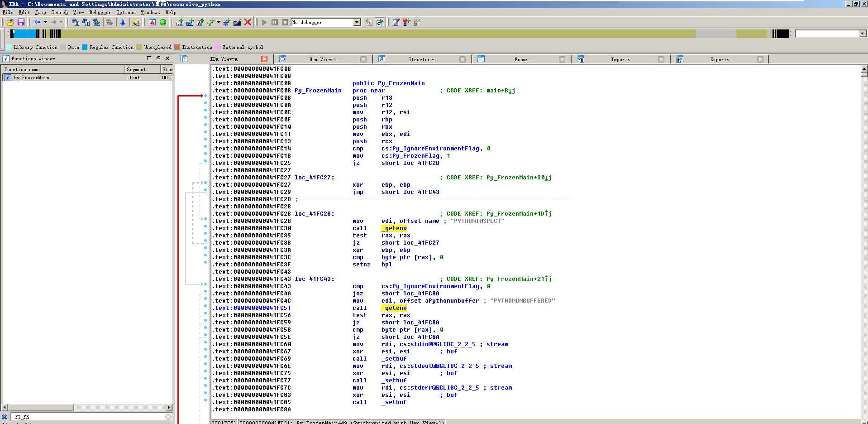
Task: Float the Functions window panel with restore button
Action: coord(158,58)
